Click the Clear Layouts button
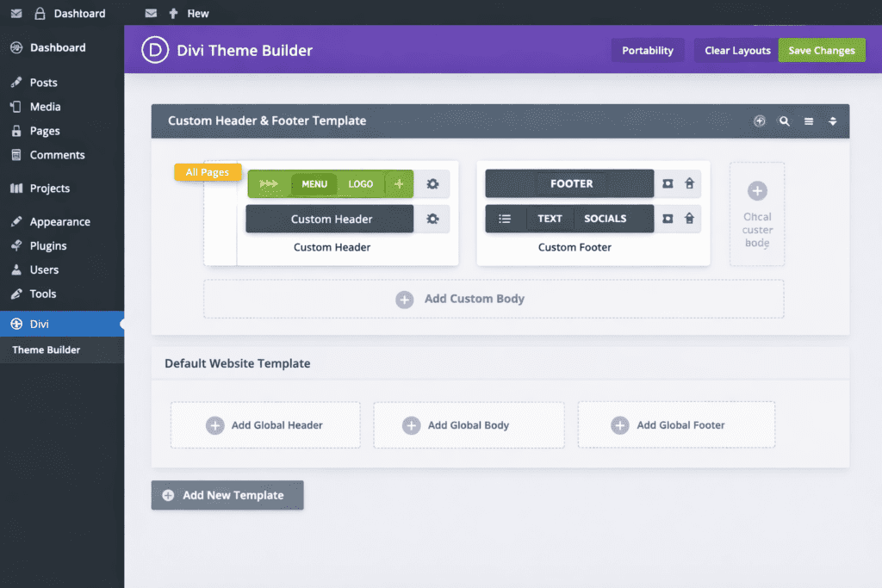Viewport: 882px width, 588px height. tap(736, 50)
